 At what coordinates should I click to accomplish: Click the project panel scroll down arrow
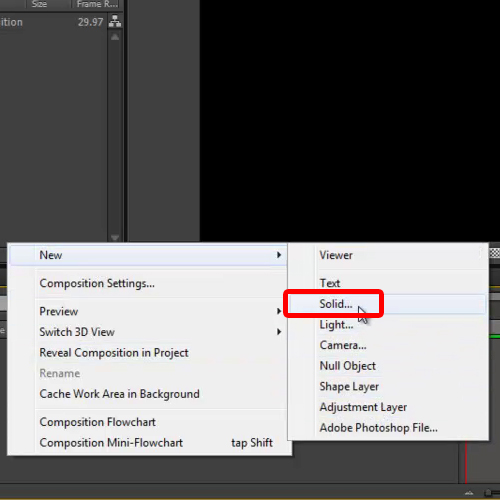(115, 237)
